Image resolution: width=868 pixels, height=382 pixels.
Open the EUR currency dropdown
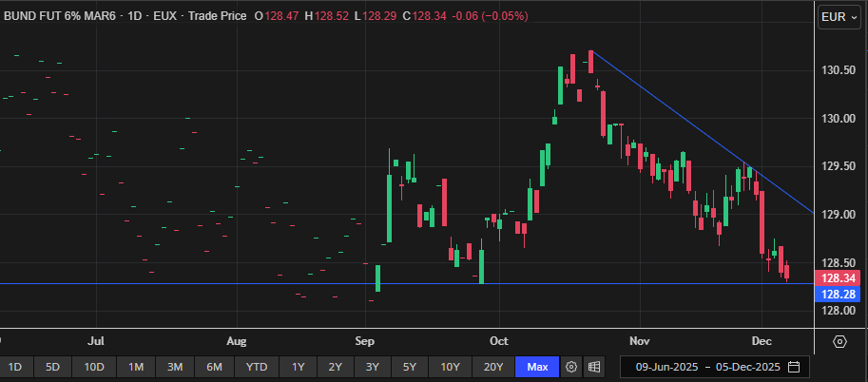tap(840, 16)
